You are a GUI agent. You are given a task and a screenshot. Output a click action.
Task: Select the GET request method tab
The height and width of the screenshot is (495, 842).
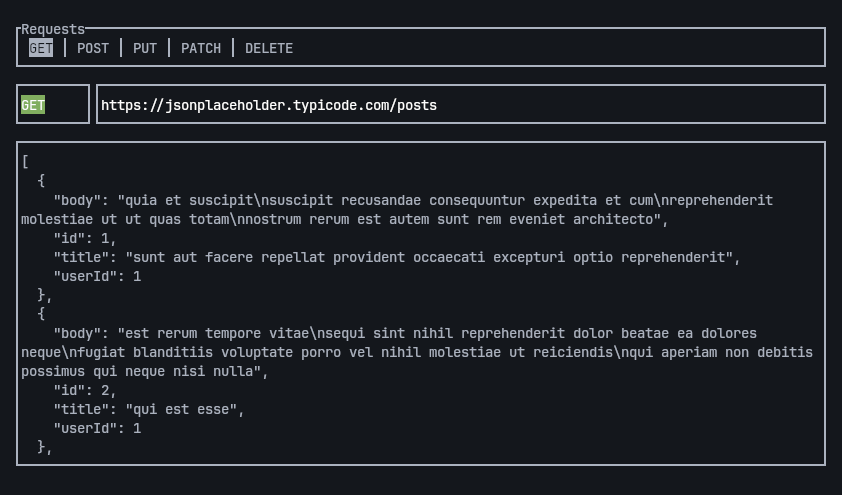[x=41, y=48]
